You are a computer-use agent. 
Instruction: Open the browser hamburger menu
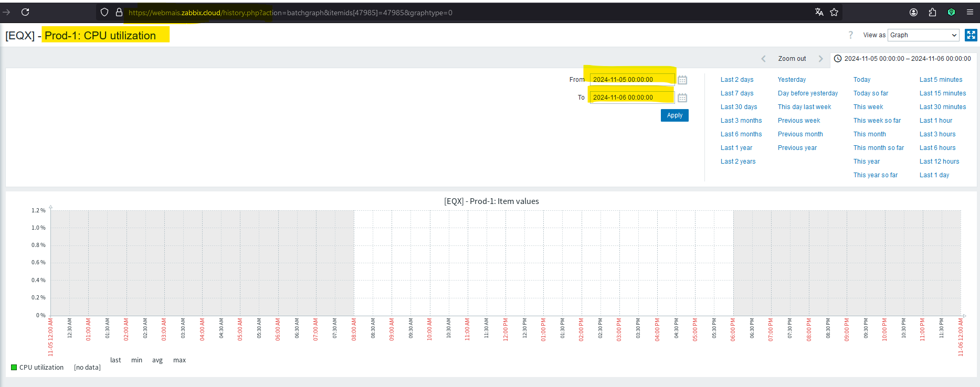pos(970,12)
